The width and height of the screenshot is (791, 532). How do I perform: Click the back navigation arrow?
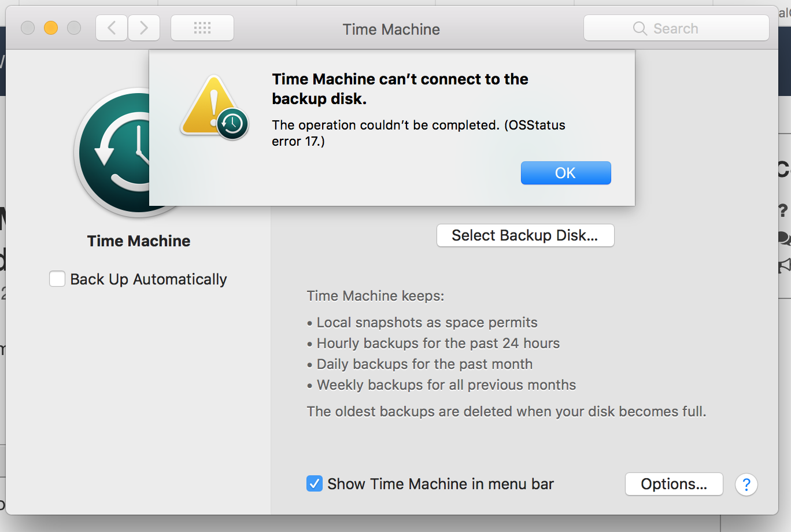[111, 27]
